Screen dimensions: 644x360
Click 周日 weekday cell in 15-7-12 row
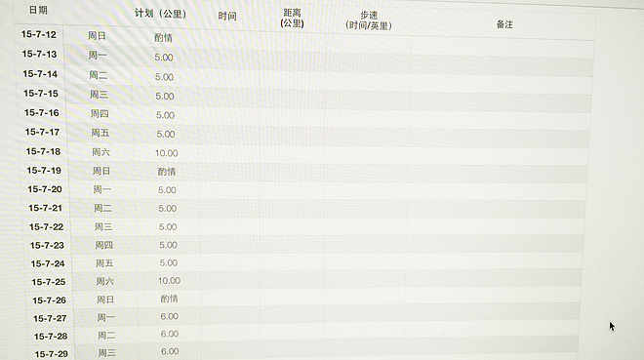coord(97,36)
